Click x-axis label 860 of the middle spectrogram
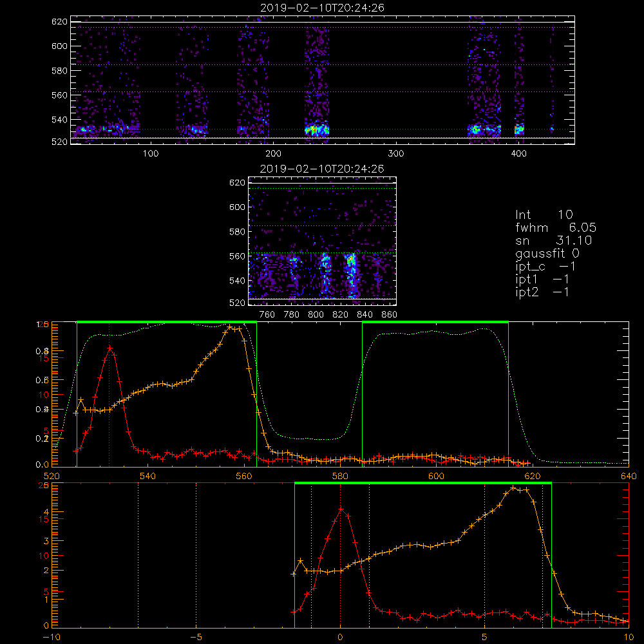The image size is (644, 644). (390, 314)
